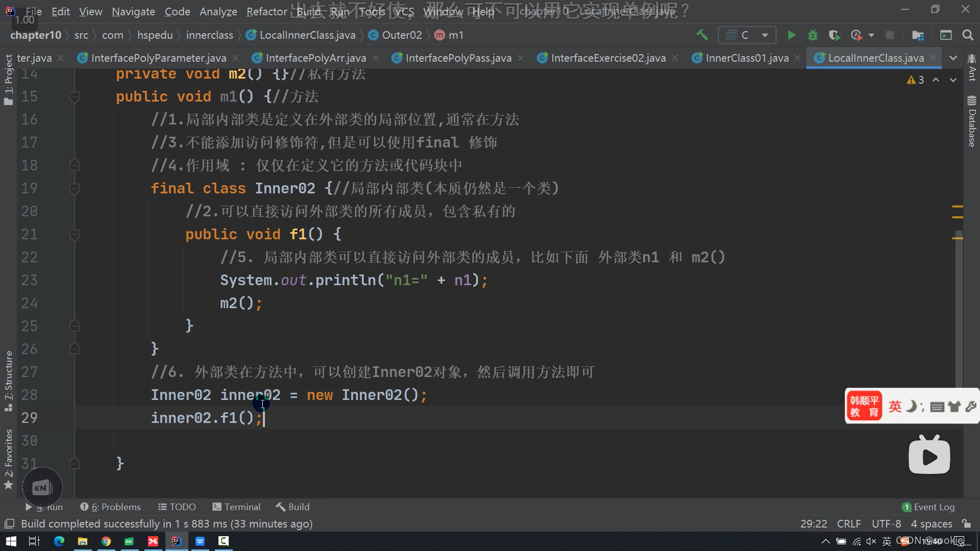Open run configuration dropdown labeled C

coord(747,35)
